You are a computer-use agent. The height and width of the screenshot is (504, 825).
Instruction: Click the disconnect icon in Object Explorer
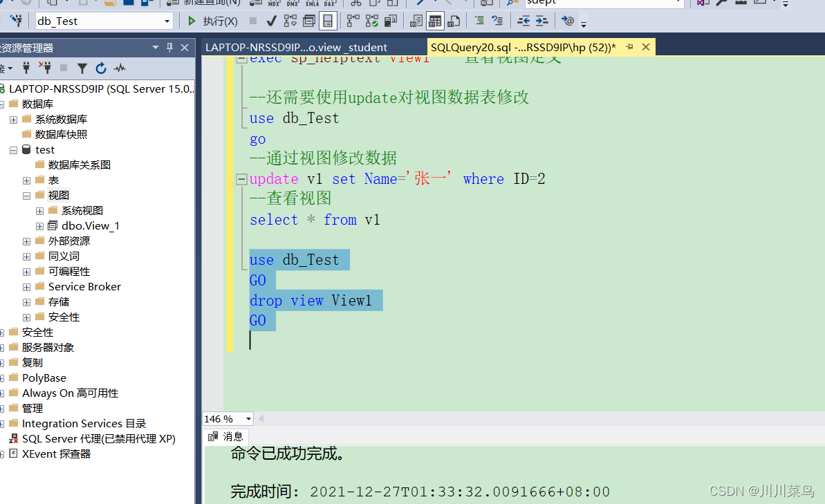pos(45,68)
